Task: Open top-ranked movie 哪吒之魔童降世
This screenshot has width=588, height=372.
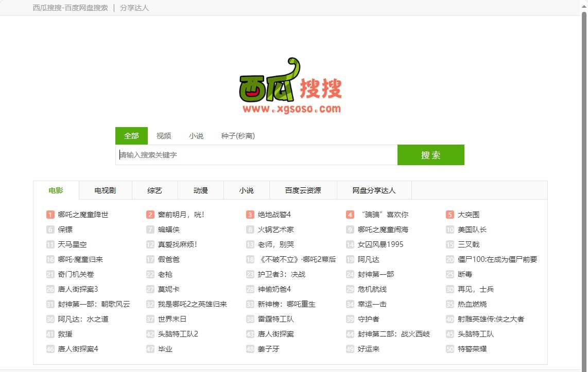Action: click(83, 215)
